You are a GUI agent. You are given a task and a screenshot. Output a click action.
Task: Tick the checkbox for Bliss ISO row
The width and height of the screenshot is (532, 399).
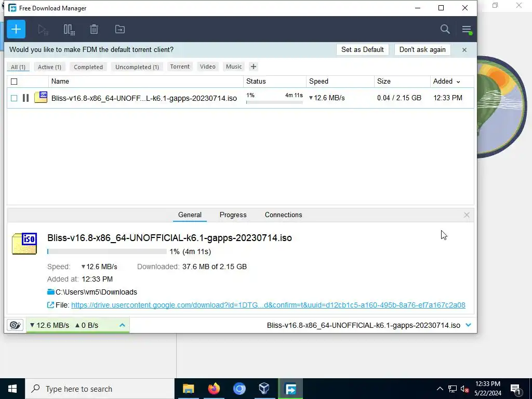(14, 98)
